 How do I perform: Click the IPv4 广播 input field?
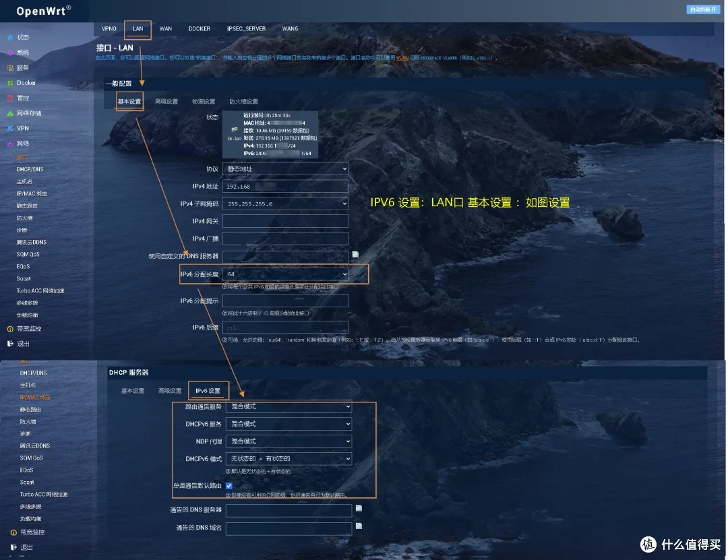[x=286, y=239]
